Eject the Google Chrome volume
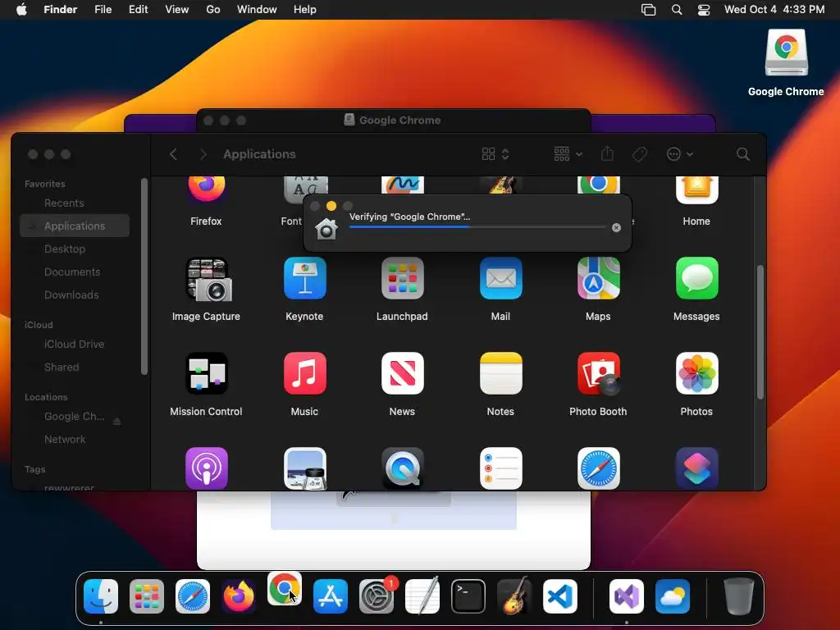840x630 pixels. tap(116, 421)
